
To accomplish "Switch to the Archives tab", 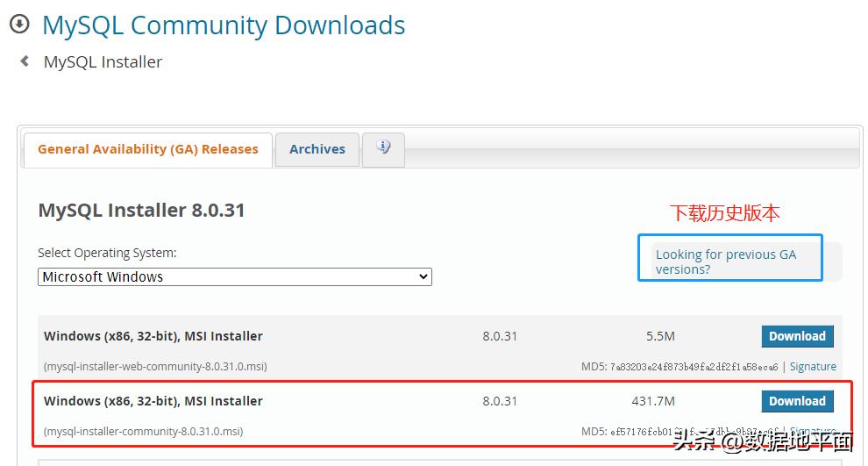I will pos(317,149).
